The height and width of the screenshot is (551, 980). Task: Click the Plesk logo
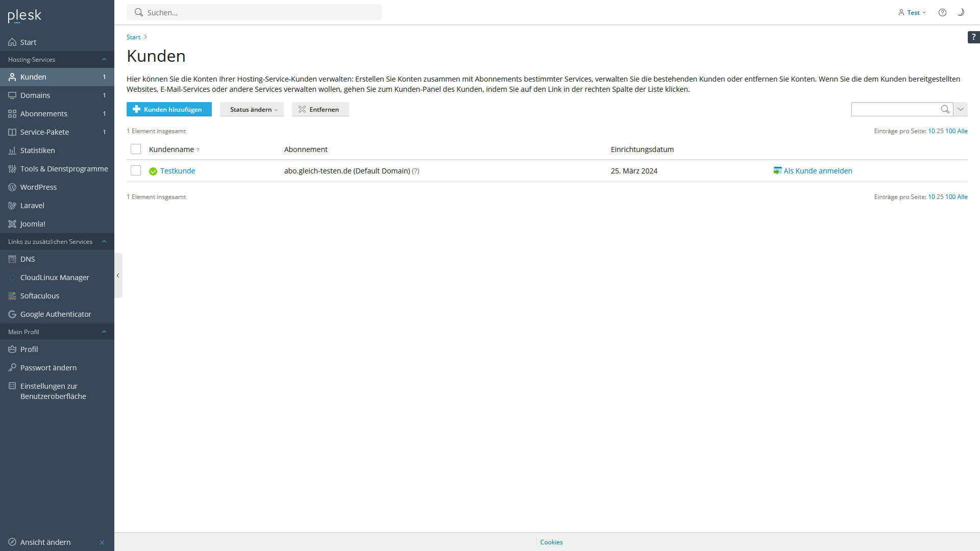click(x=24, y=16)
